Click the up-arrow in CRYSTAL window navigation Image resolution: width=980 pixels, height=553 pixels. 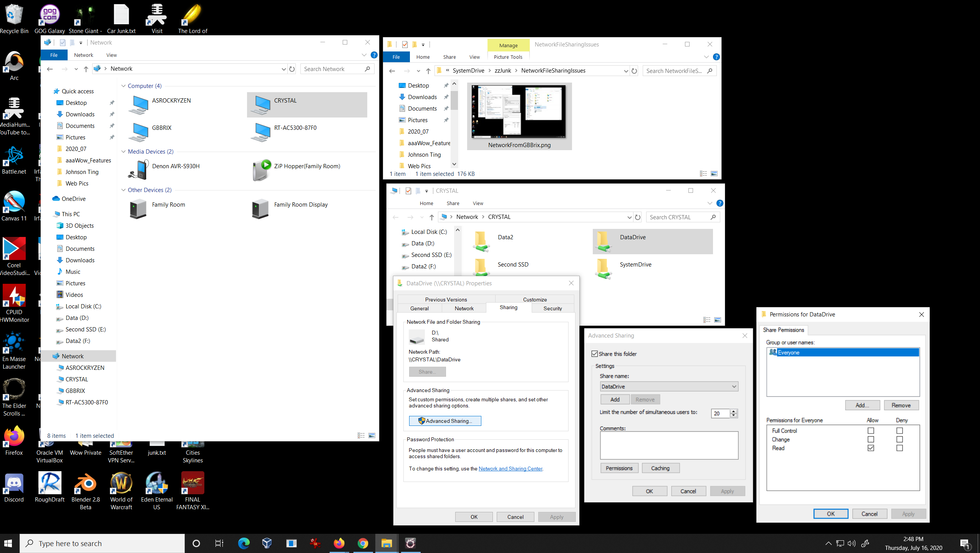pos(432,217)
